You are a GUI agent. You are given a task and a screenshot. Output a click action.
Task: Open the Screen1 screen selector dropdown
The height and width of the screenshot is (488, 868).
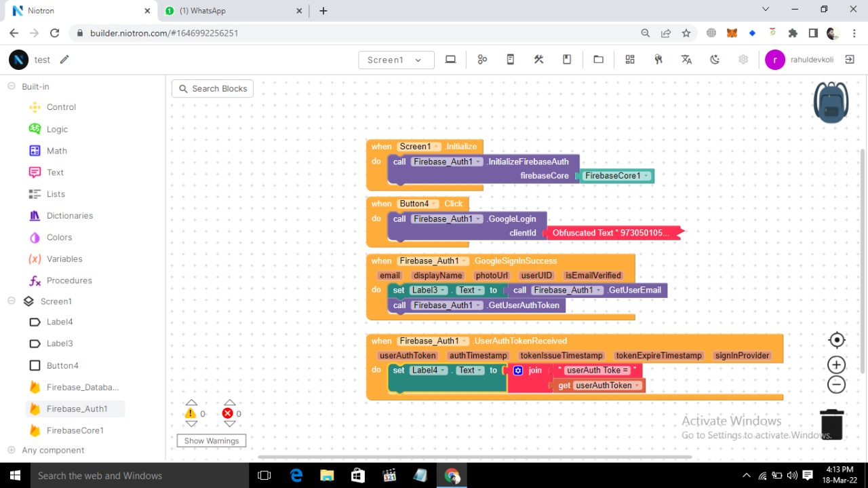coord(396,60)
